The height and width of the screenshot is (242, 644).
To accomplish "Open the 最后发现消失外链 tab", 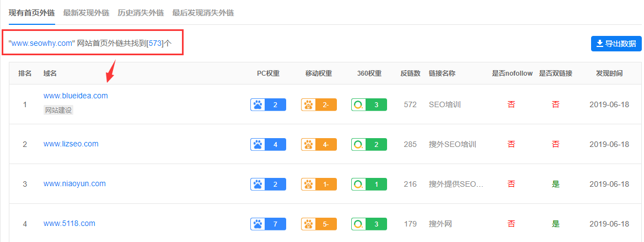I will [x=203, y=13].
